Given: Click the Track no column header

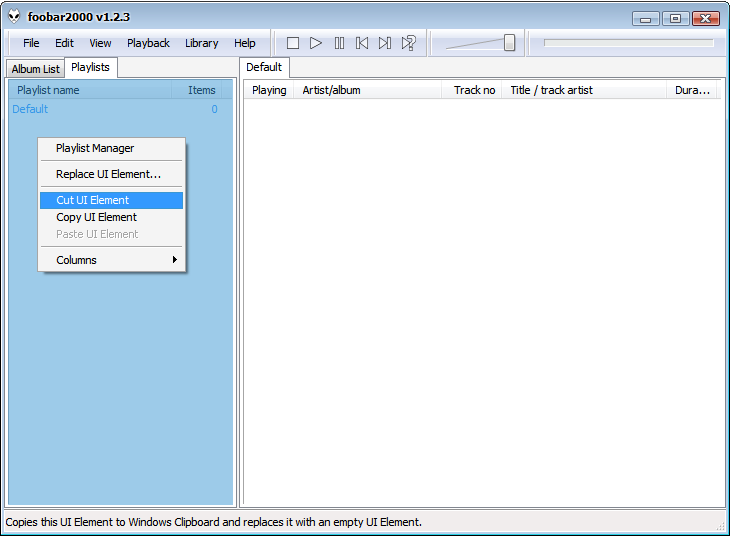Looking at the screenshot, I should pyautogui.click(x=472, y=90).
